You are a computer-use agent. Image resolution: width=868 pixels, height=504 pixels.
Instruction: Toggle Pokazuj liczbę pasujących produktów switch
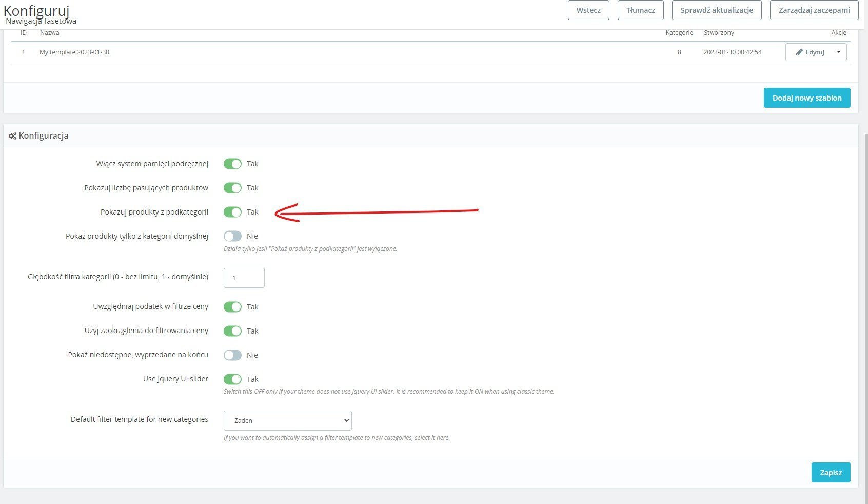(x=232, y=188)
